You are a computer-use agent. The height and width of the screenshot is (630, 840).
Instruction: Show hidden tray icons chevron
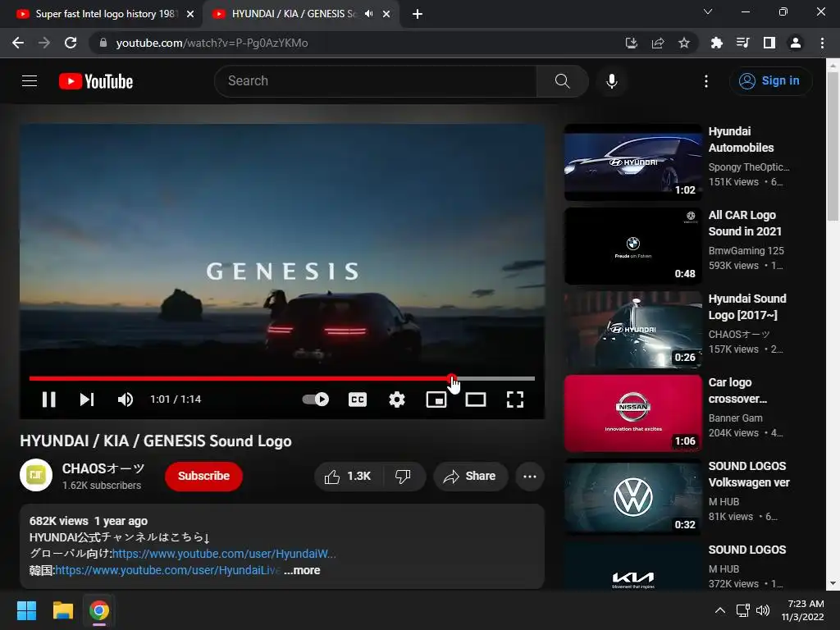pos(720,610)
